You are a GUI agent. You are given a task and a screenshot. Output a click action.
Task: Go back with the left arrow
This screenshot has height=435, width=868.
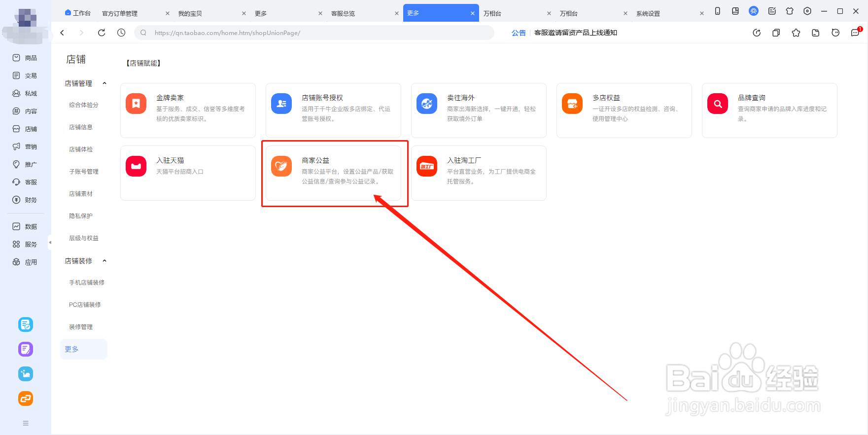click(x=62, y=33)
